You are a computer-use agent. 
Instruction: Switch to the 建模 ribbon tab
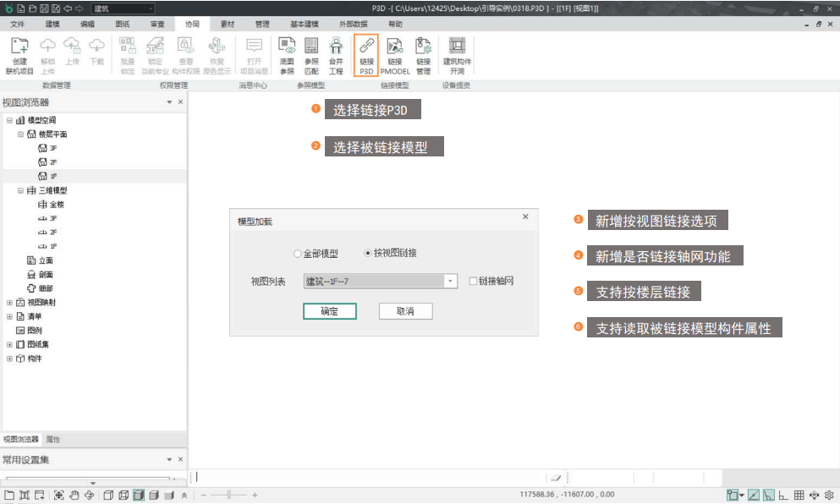pyautogui.click(x=52, y=25)
